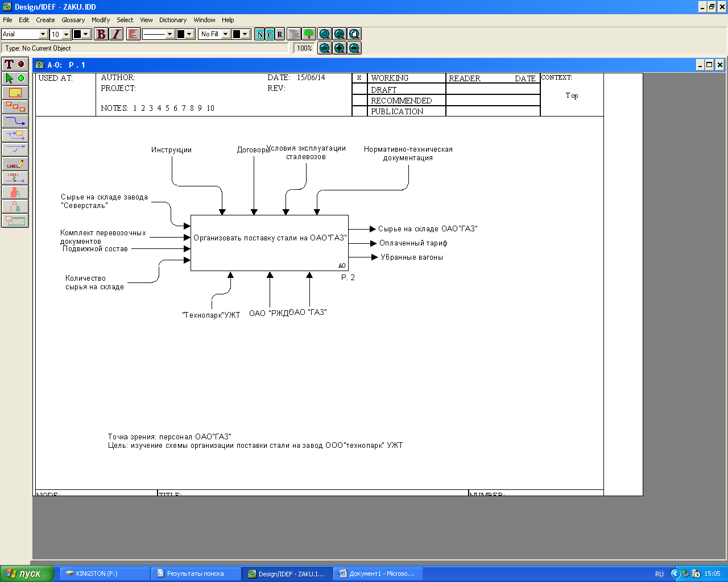
Task: Select the LABEL pencil tool
Action: [15, 164]
